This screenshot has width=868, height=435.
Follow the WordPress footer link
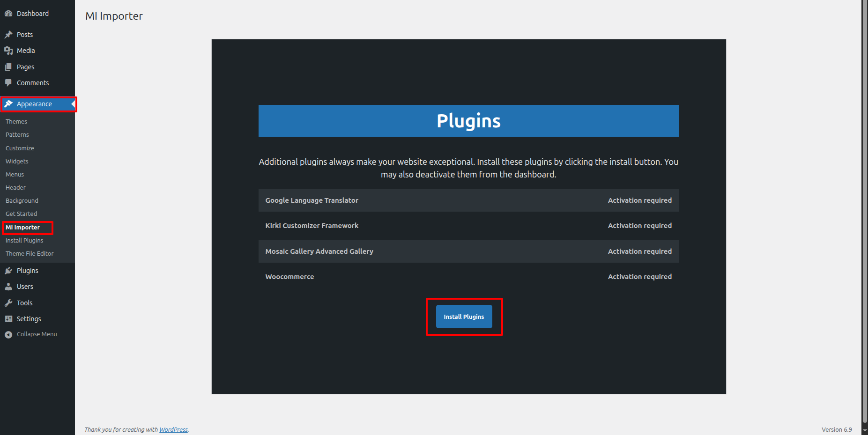point(173,430)
